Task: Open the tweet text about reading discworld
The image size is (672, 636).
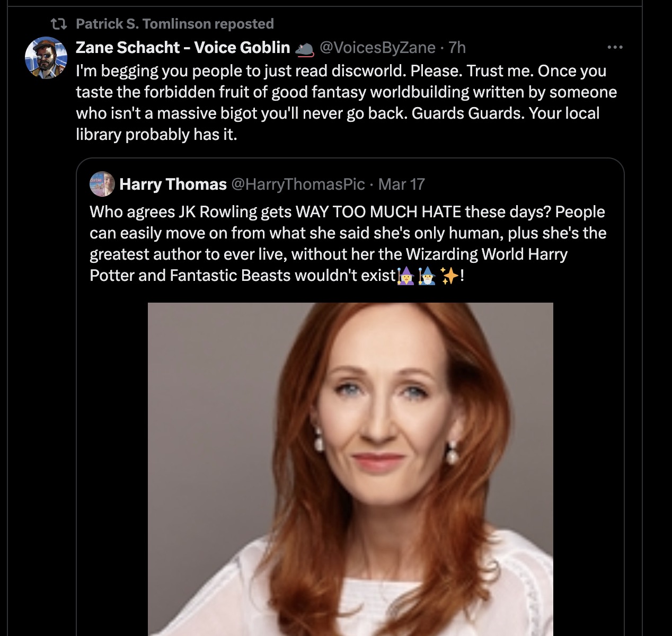Action: [346, 102]
